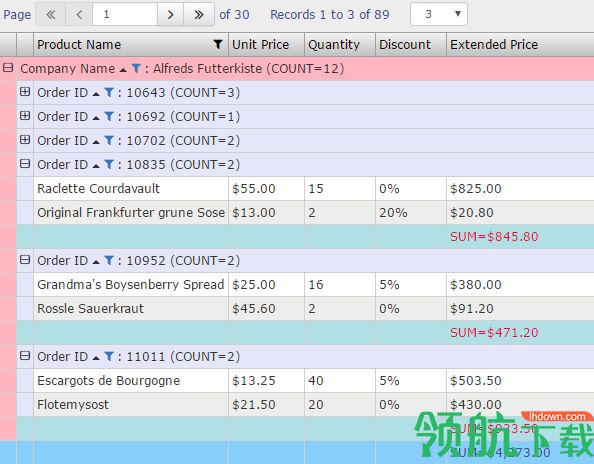Click sort arrow on Order ID 10692 row
594x464 pixels.
tap(96, 118)
